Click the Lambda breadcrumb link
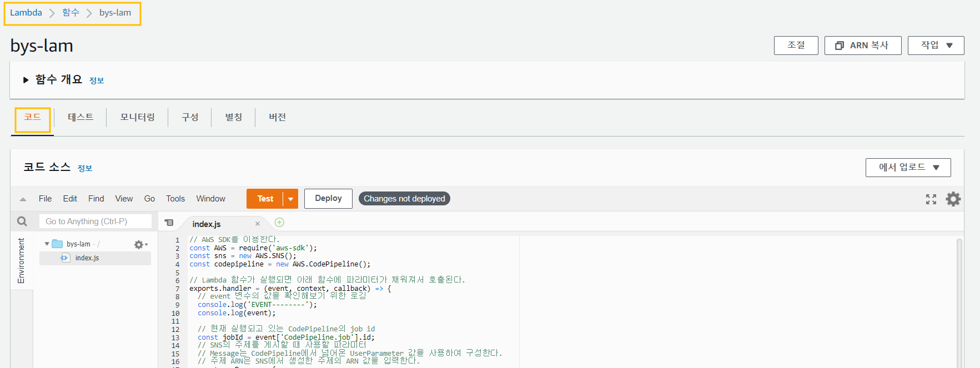Screen dimensions: 980x368 click(26, 13)
